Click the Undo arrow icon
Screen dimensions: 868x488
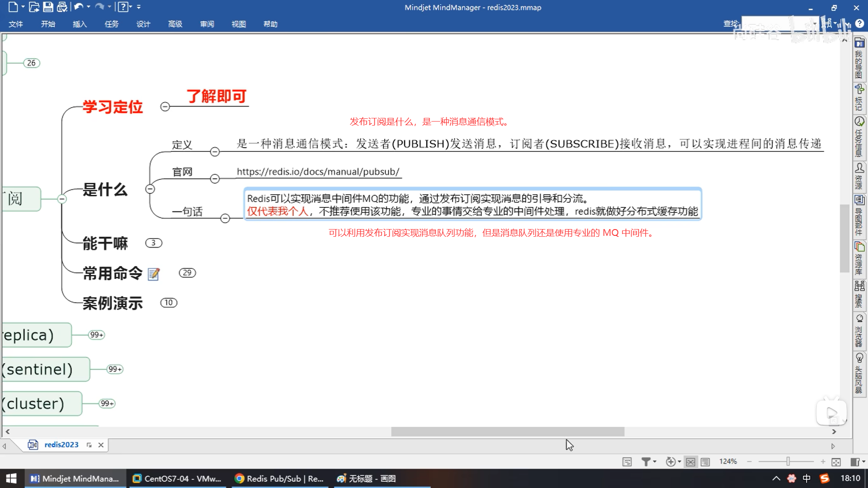78,7
